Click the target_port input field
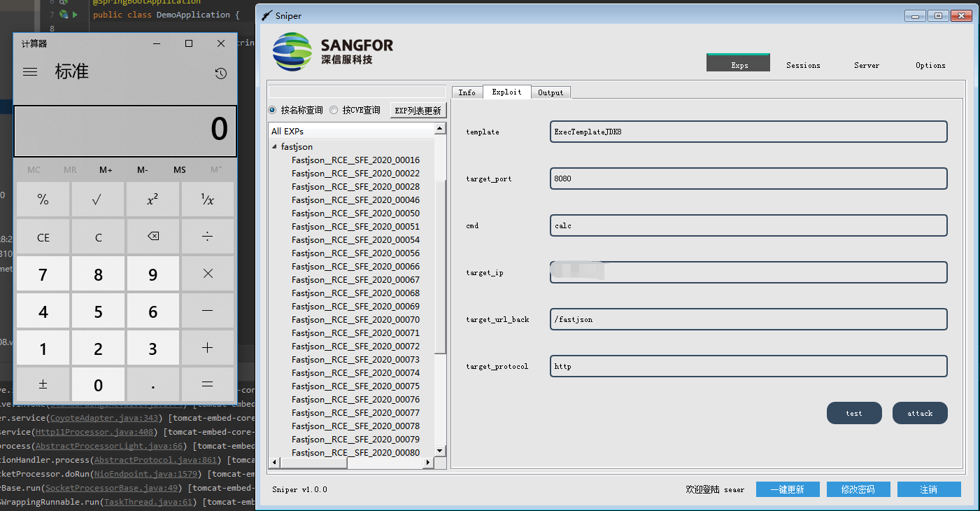 (748, 178)
